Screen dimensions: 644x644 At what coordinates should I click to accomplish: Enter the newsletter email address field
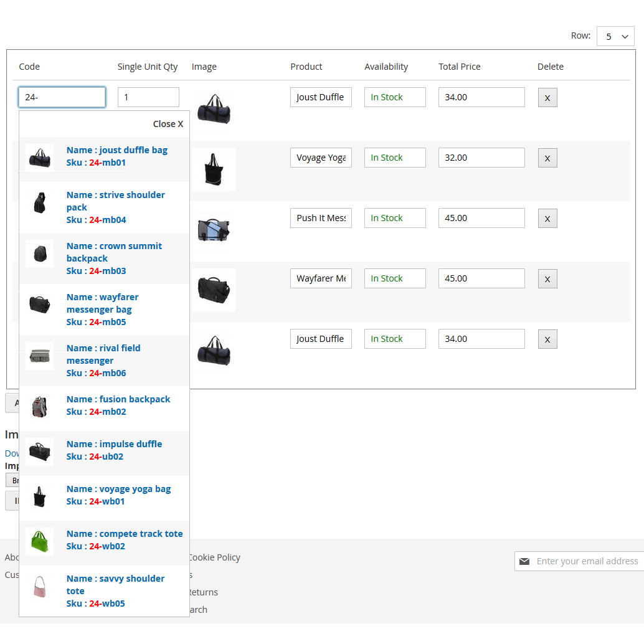[x=587, y=561]
